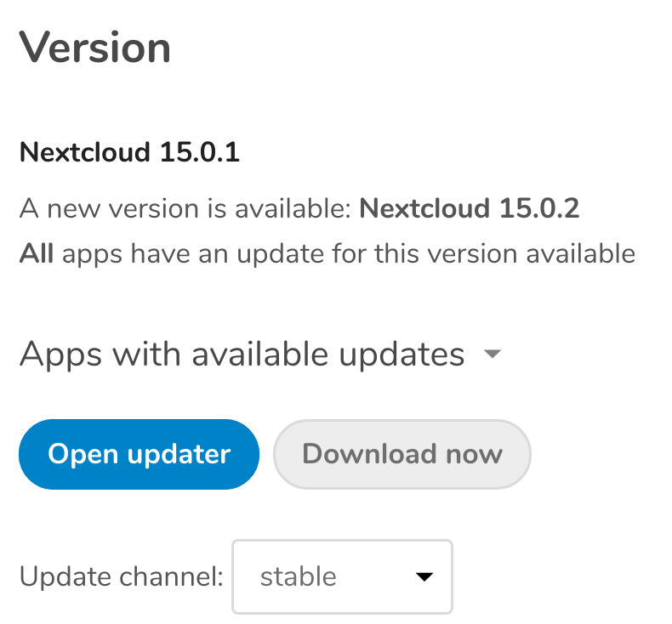Click the bold 'All' word

37,253
